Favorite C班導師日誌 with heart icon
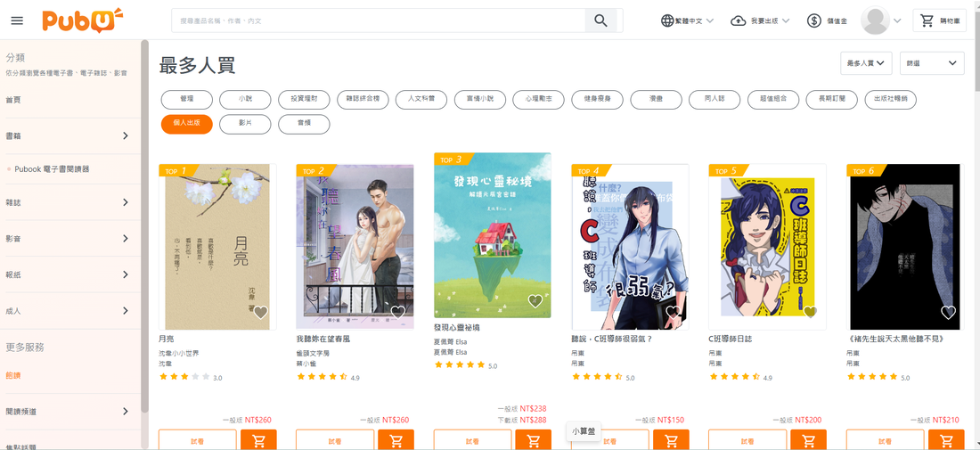This screenshot has width=980, height=450. click(811, 313)
